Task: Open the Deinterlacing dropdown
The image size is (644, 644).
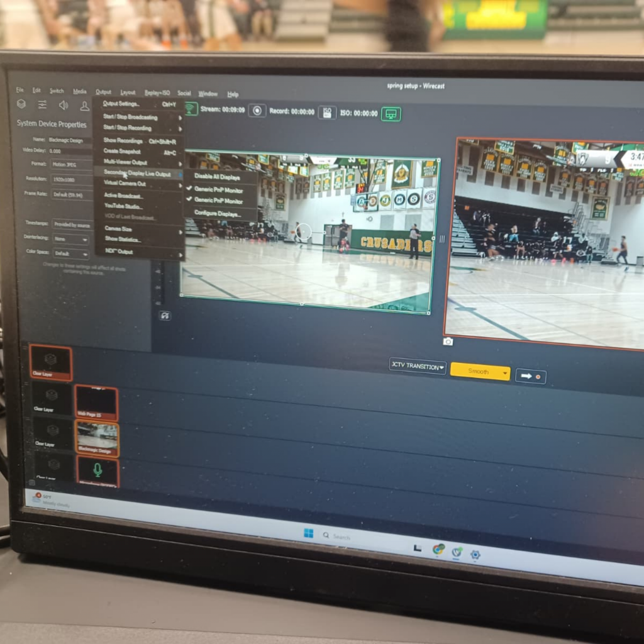Action: point(70,239)
